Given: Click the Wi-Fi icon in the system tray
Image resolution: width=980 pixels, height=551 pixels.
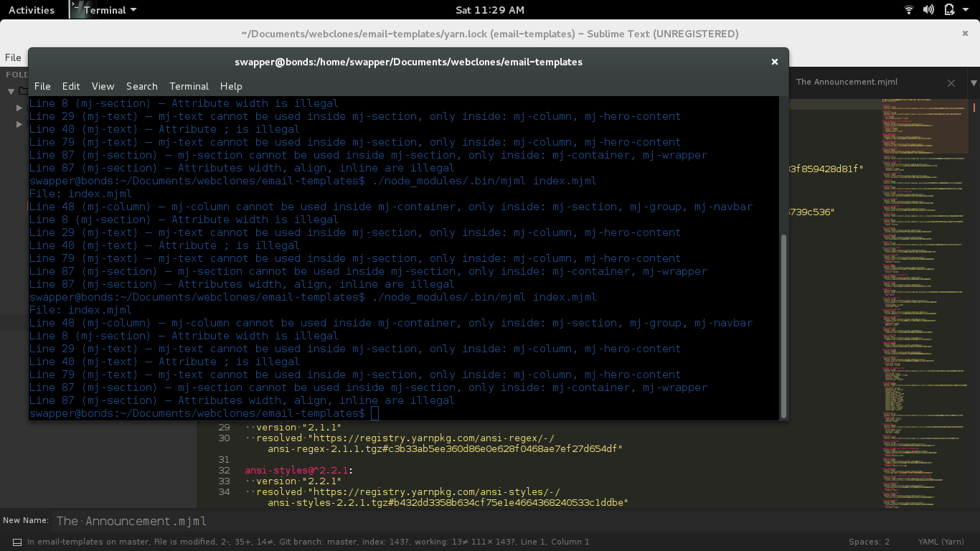Looking at the screenshot, I should click(x=908, y=9).
